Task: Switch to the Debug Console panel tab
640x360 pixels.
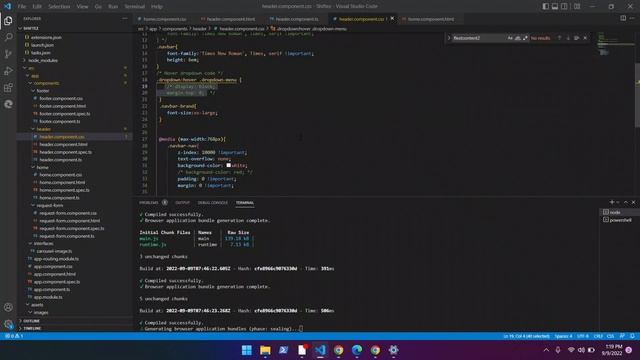Action: [213, 202]
